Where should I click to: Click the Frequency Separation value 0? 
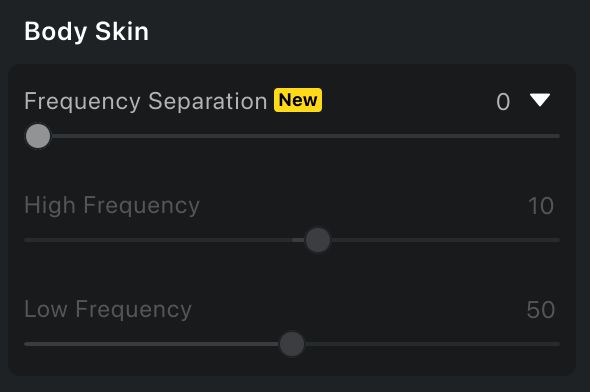[x=503, y=102]
